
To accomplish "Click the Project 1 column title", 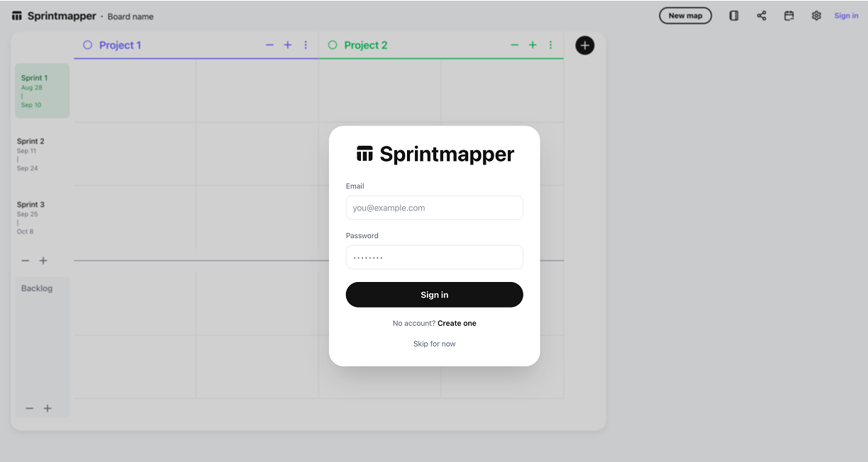I will (120, 45).
